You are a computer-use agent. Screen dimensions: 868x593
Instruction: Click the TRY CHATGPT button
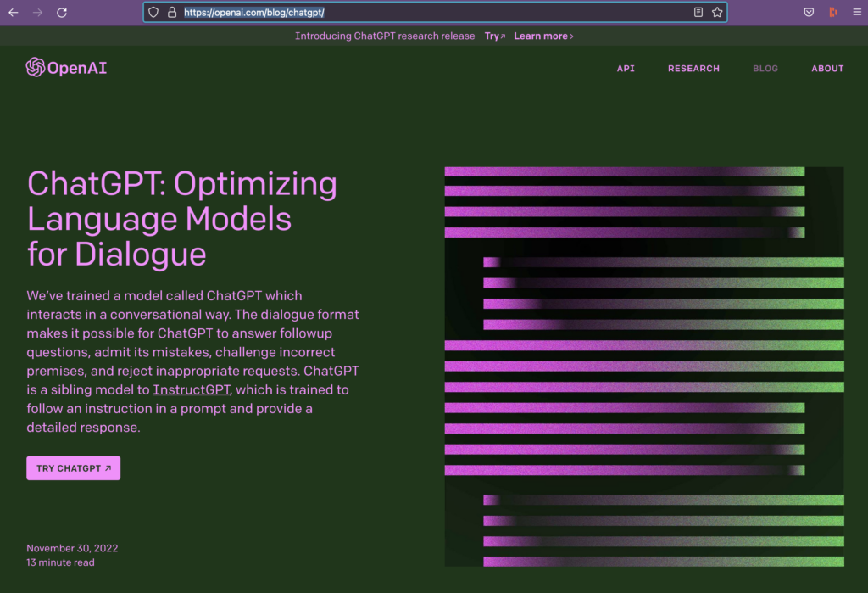74,468
